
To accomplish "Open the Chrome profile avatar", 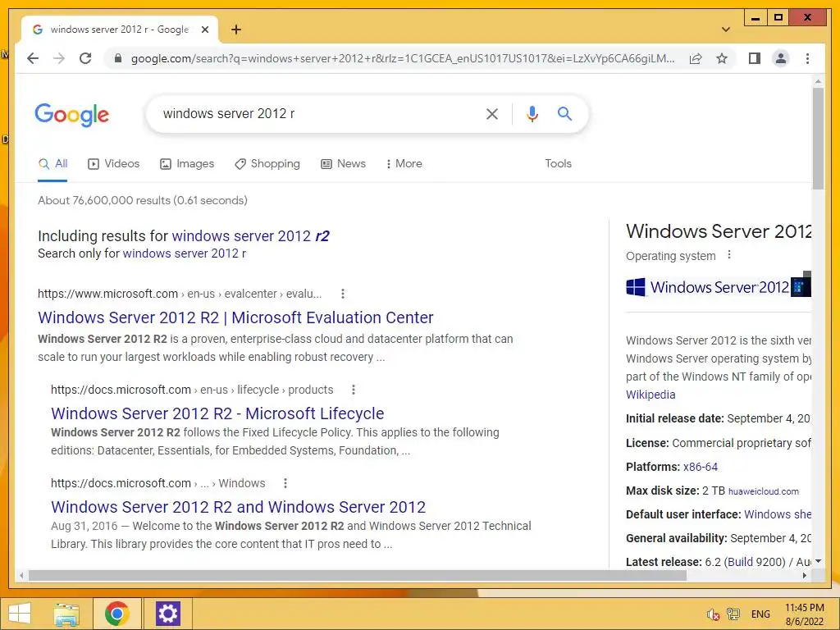I will point(781,58).
